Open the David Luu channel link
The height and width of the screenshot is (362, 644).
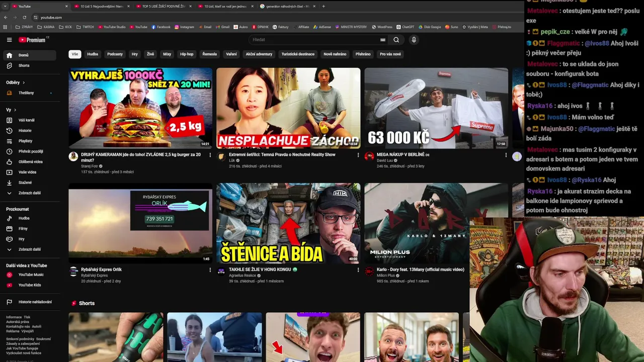tap(385, 160)
